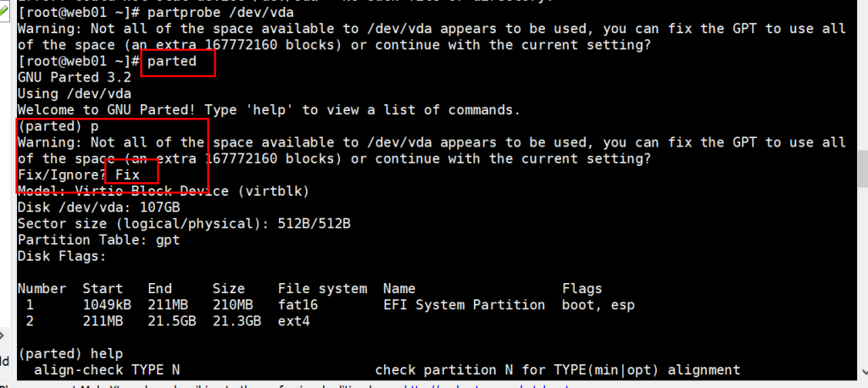This screenshot has width=868, height=388.
Task: Click the "1049kB" start value of partition 1
Action: [108, 305]
